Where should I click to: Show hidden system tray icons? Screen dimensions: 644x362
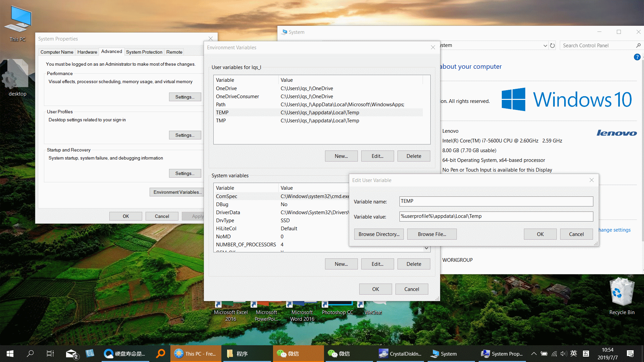click(534, 354)
